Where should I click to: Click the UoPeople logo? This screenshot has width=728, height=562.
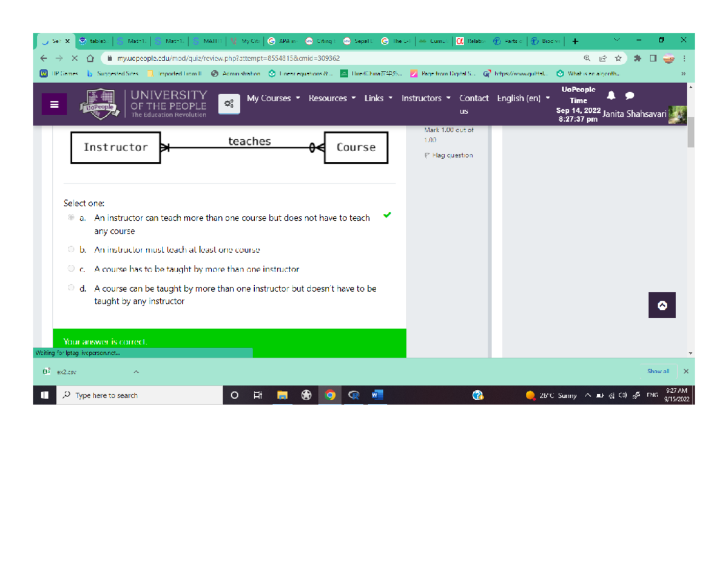(101, 104)
